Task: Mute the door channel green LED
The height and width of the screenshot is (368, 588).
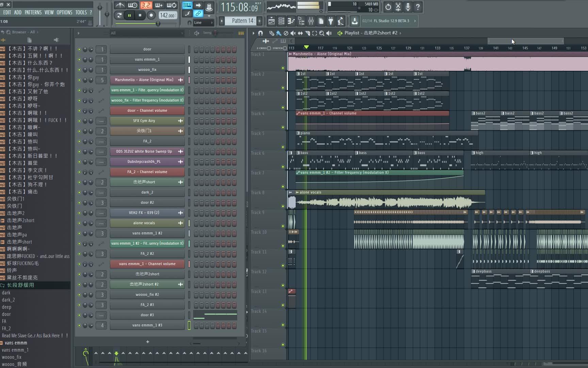Action: coord(79,49)
